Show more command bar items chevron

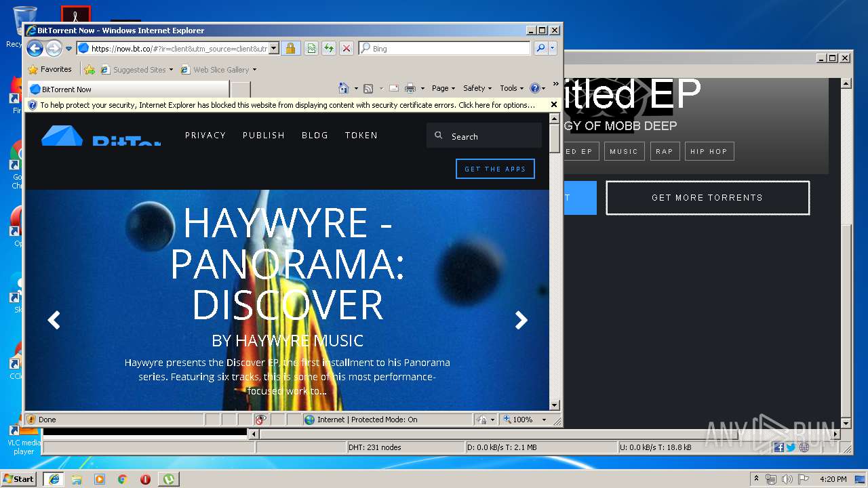(556, 84)
